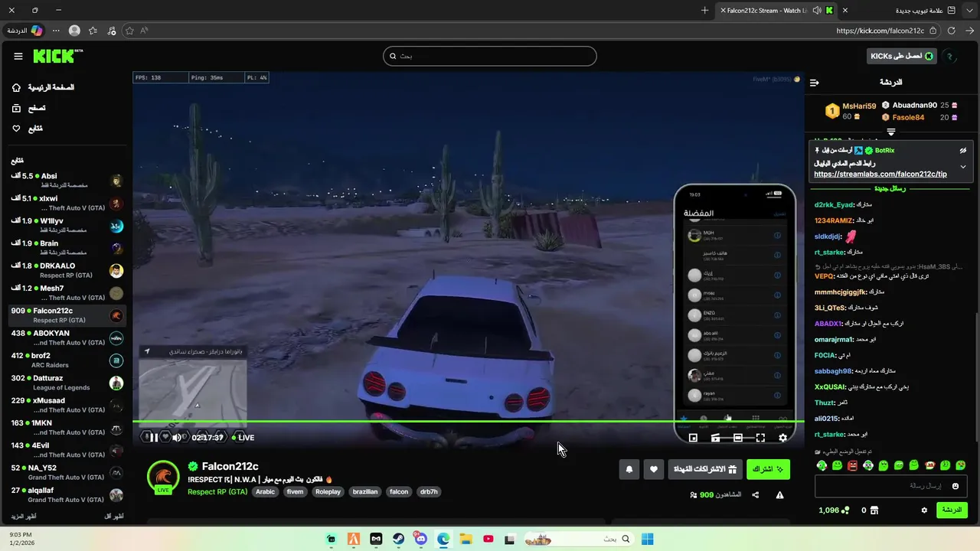The width and height of the screenshot is (980, 551).
Task: Open player settings gear
Action: [782, 438]
